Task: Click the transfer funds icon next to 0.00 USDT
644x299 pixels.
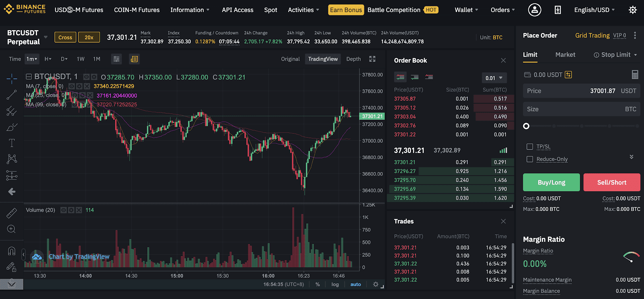Action: point(568,75)
